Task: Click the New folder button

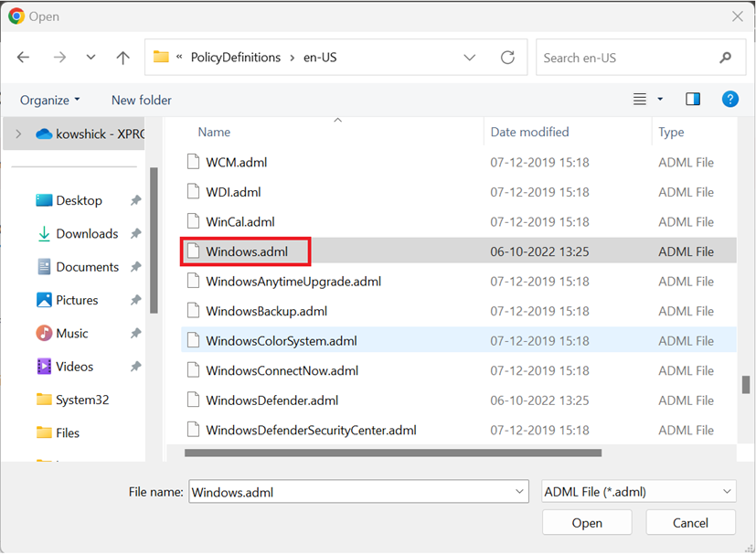Action: point(142,100)
